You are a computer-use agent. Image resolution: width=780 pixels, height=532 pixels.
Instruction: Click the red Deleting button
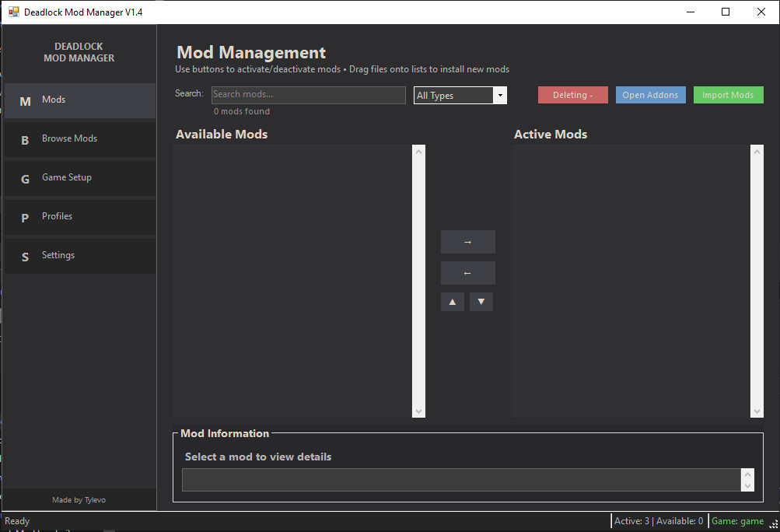click(572, 94)
